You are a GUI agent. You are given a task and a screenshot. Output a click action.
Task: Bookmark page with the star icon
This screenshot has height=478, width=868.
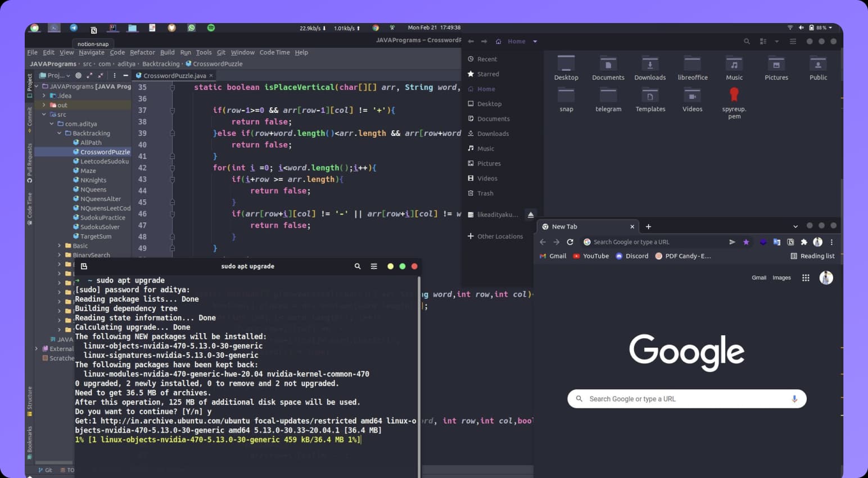tap(746, 242)
